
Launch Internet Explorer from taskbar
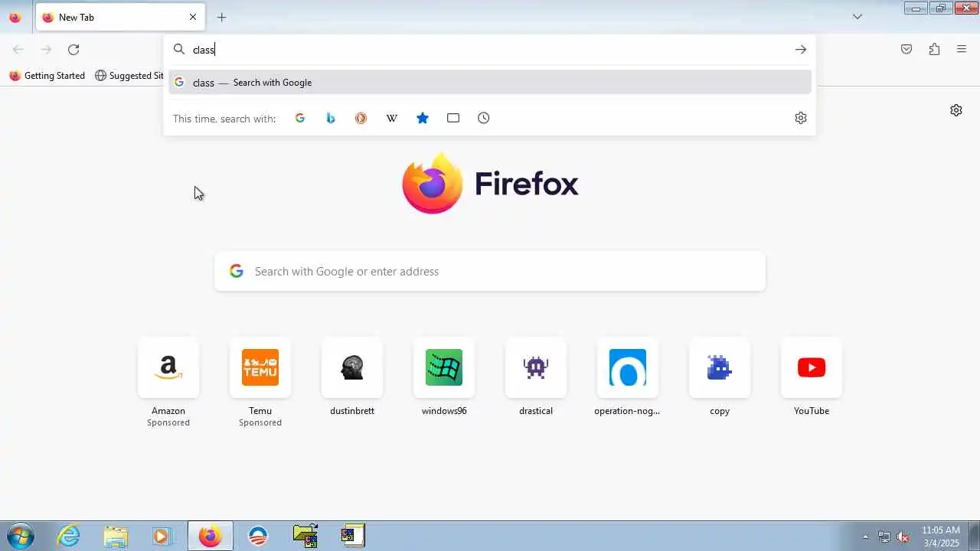pos(69,536)
